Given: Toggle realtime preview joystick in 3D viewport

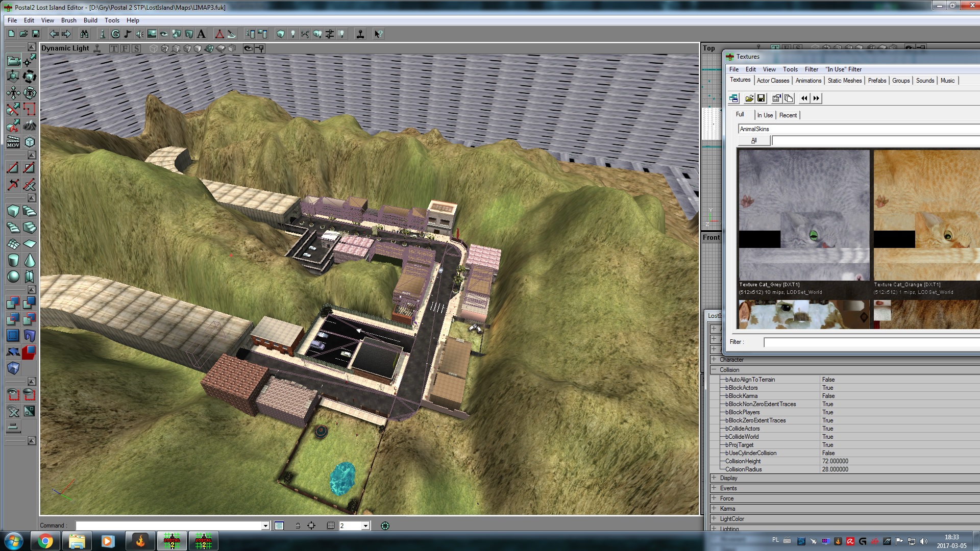Looking at the screenshot, I should click(97, 48).
